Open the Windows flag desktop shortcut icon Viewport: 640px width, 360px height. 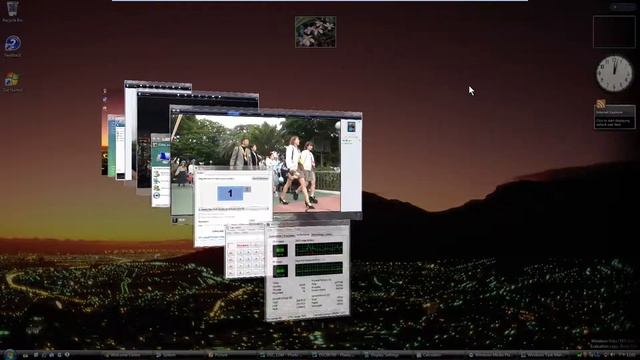tap(12, 82)
